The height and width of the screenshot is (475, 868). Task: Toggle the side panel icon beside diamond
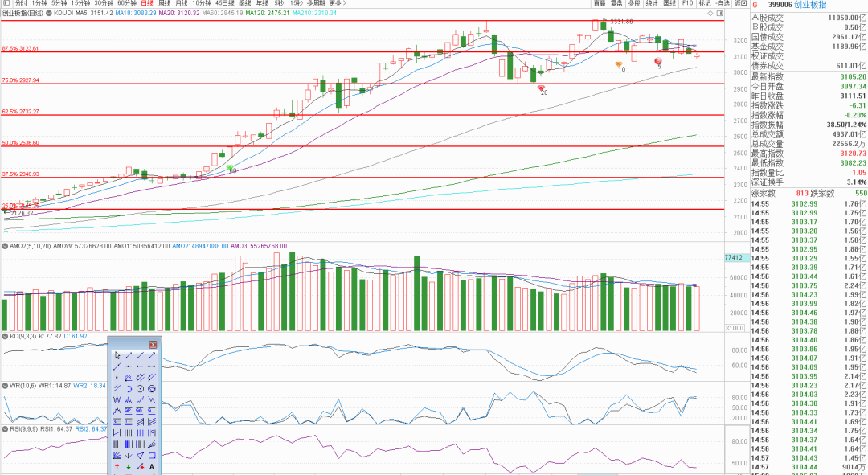click(719, 12)
